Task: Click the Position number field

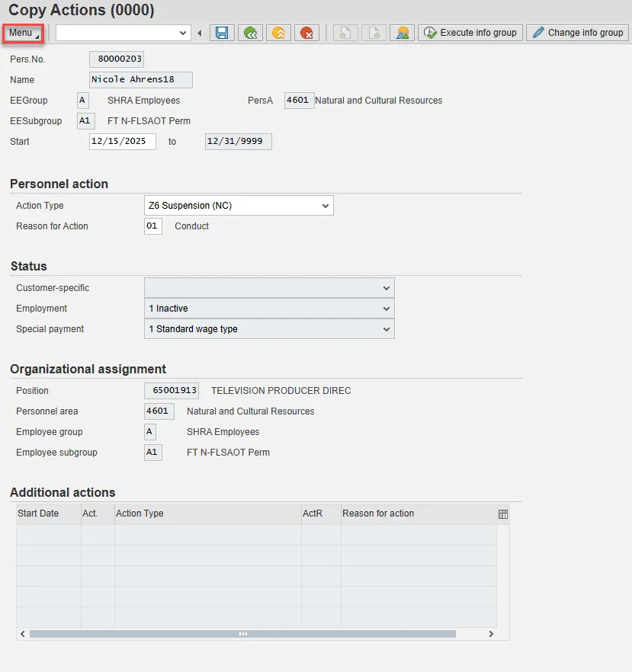Action: point(171,391)
